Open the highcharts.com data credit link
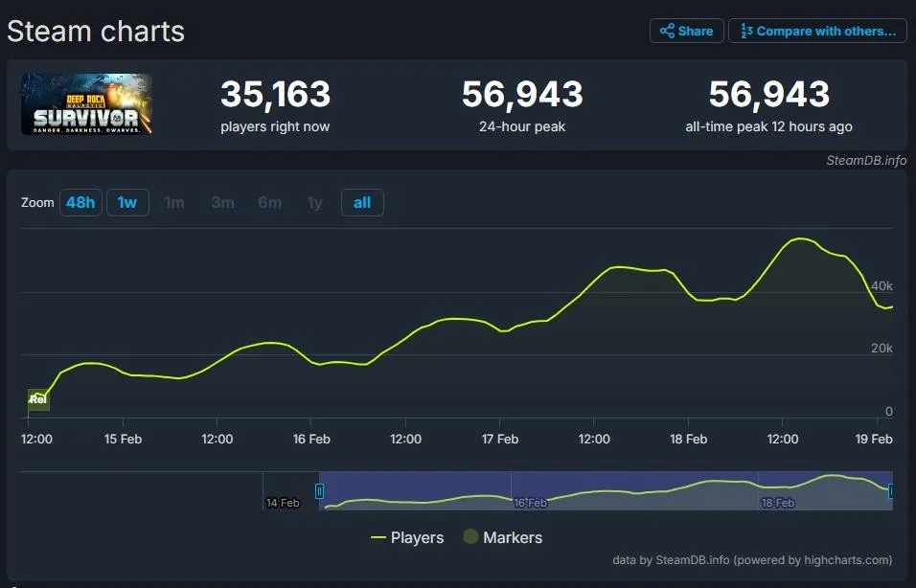This screenshot has width=916, height=588. point(752,560)
